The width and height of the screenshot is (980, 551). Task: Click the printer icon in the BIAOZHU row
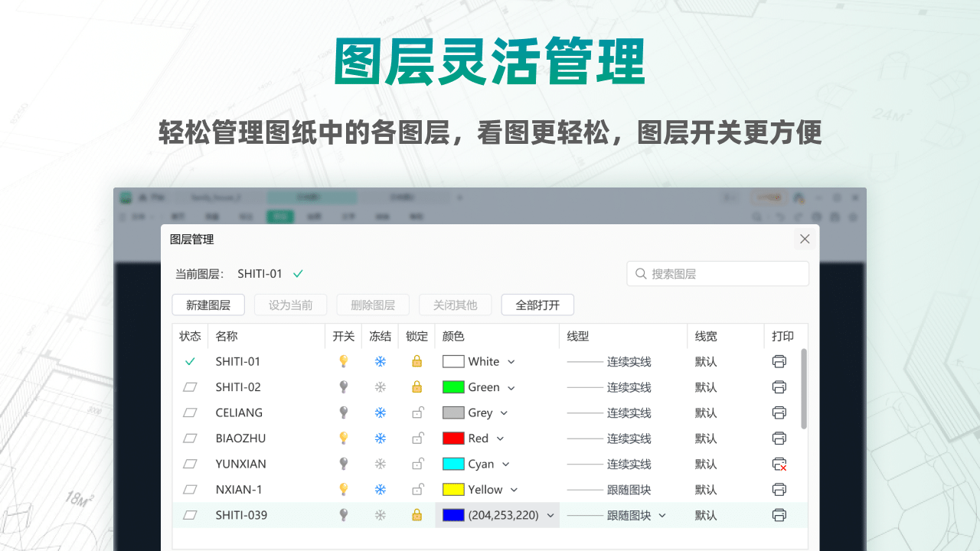click(x=779, y=438)
